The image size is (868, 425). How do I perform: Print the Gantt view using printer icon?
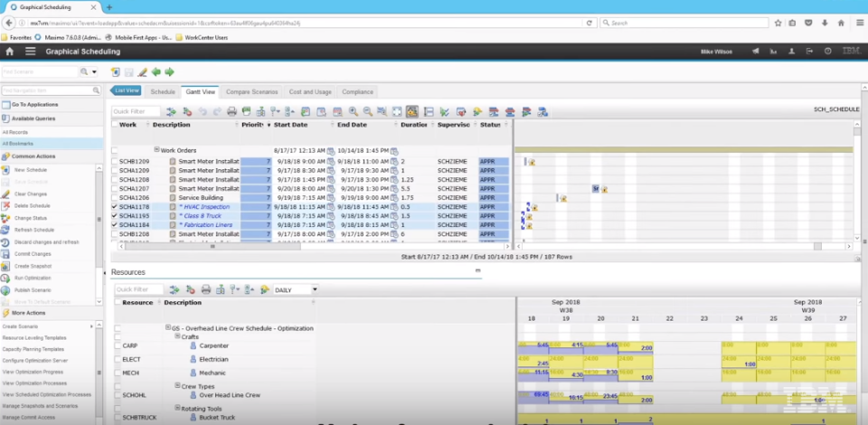coord(232,112)
